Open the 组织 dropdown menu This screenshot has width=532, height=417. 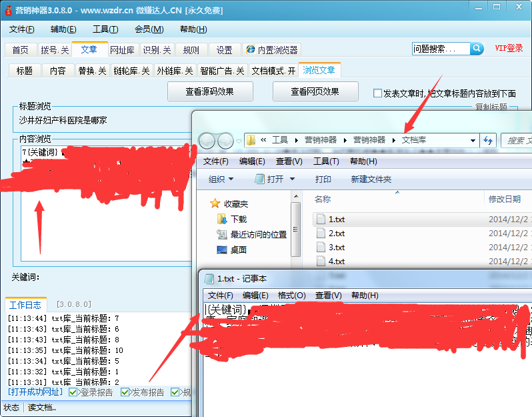(221, 179)
